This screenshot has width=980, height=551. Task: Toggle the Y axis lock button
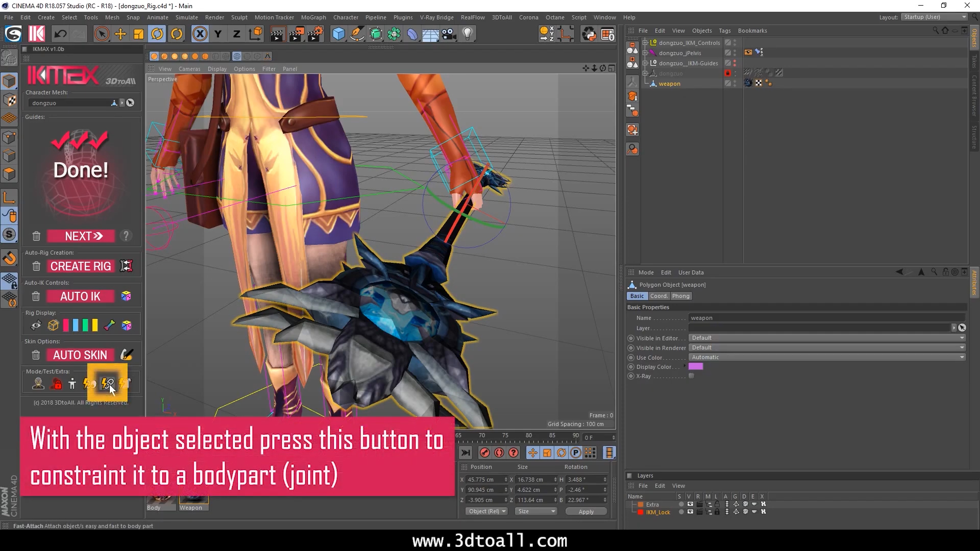click(x=218, y=34)
